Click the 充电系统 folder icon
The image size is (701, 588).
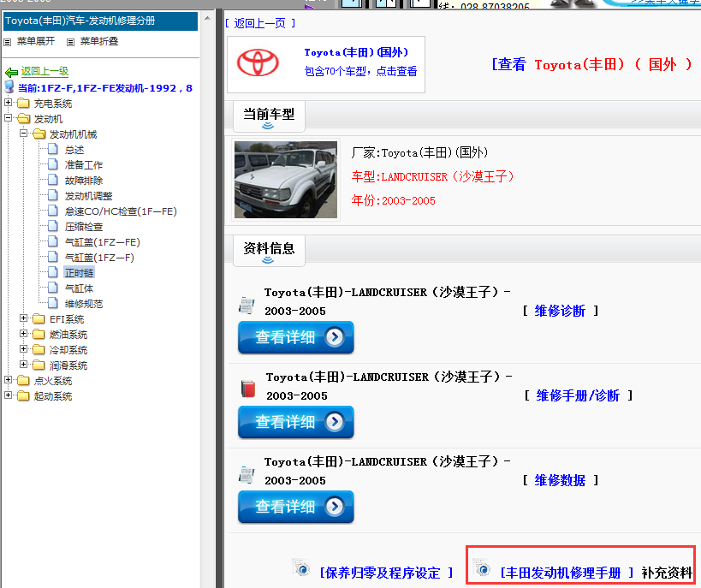pyautogui.click(x=23, y=104)
